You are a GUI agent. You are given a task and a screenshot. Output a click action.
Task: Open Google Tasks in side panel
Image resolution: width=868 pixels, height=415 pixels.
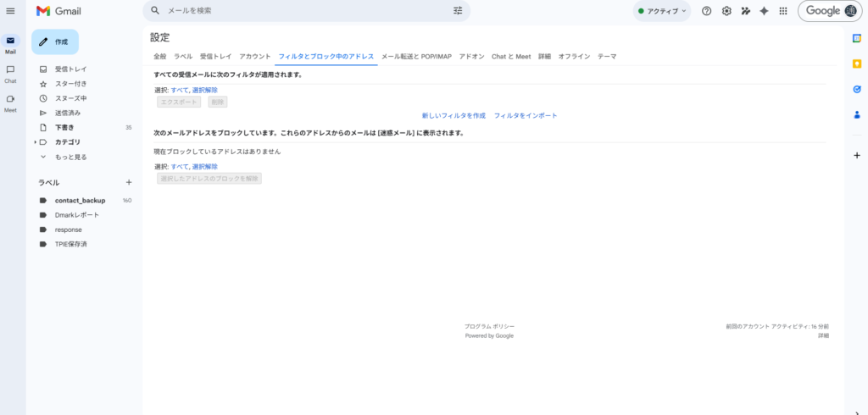click(x=856, y=89)
